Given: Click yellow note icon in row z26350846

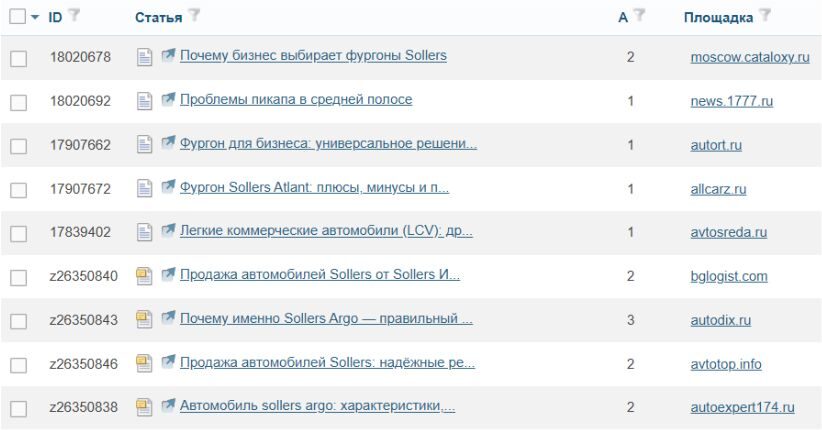Looking at the screenshot, I should [144, 364].
